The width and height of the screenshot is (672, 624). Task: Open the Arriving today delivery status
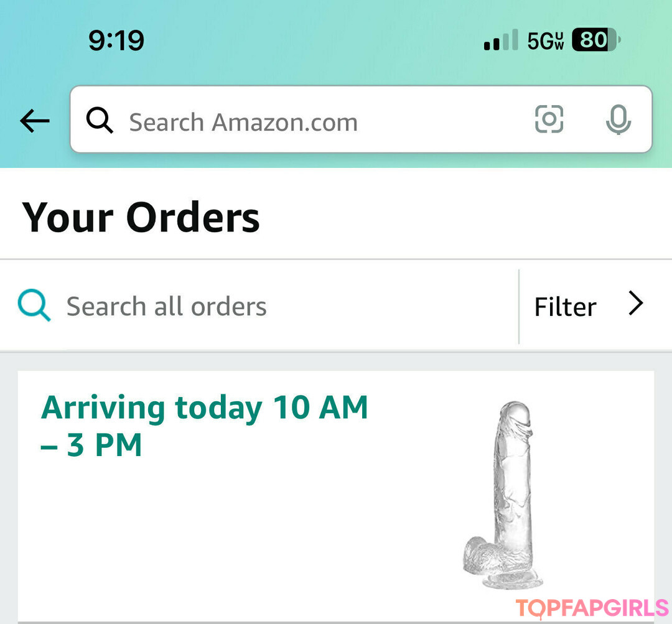pyautogui.click(x=205, y=409)
